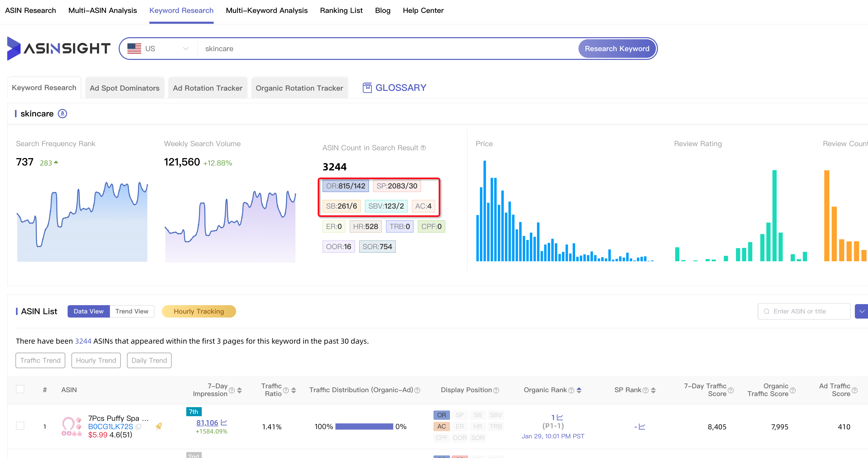Click help icon next to SP Rank
The height and width of the screenshot is (458, 868).
tap(646, 390)
